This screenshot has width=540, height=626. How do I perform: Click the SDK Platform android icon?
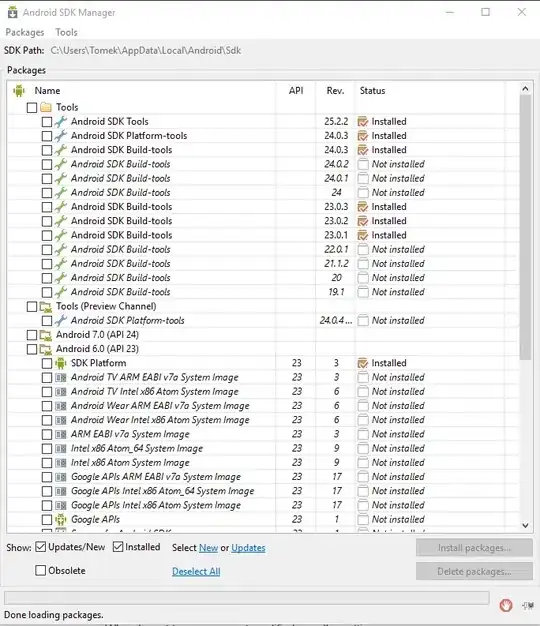pyautogui.click(x=61, y=363)
